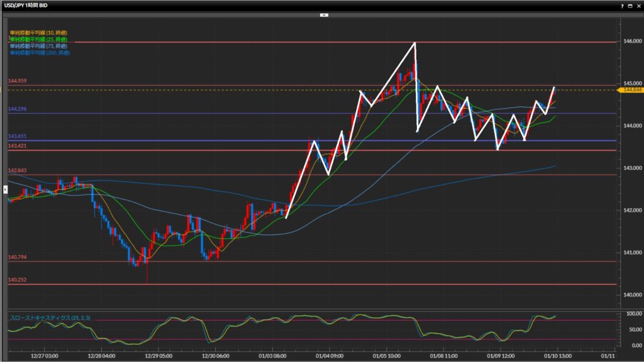This screenshot has width=644, height=362.
Task: Expand the collapsed top toolbar arrow
Action: tap(324, 14)
